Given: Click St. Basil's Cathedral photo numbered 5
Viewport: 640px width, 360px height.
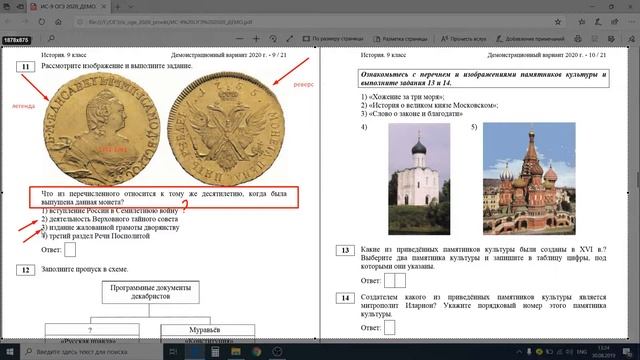Looking at the screenshot, I should coord(529,179).
